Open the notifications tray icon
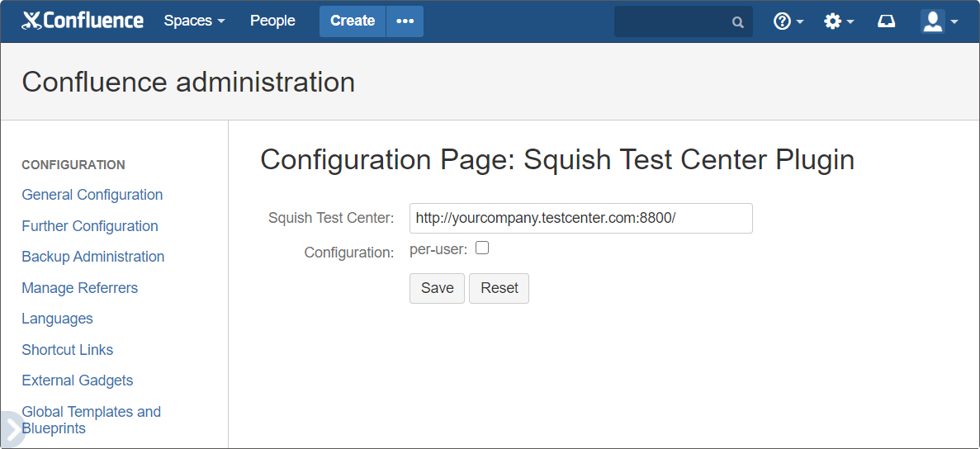 [x=886, y=21]
